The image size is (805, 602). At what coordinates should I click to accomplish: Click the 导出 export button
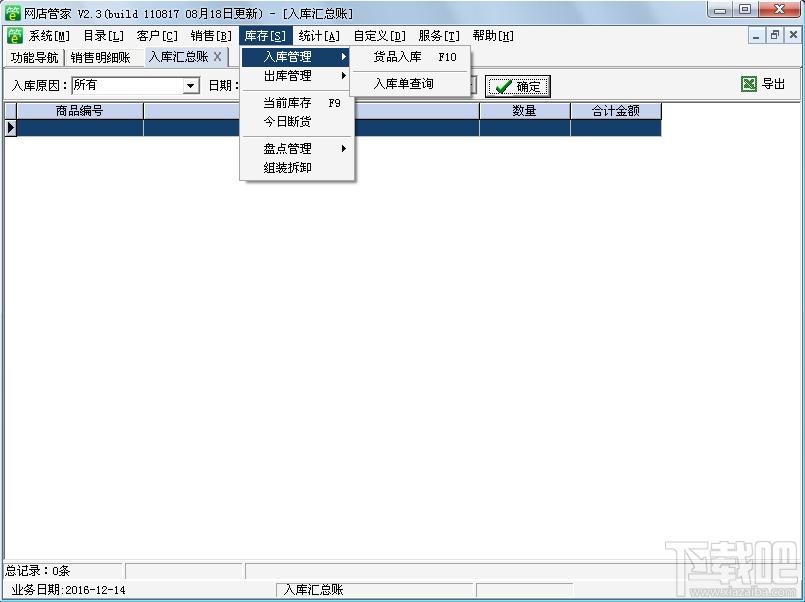point(763,84)
